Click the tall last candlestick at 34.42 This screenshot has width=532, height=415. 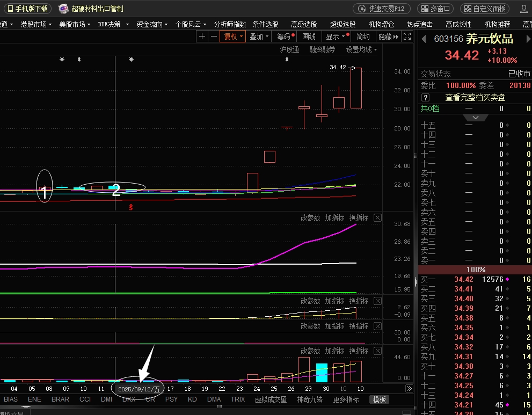[x=356, y=88]
